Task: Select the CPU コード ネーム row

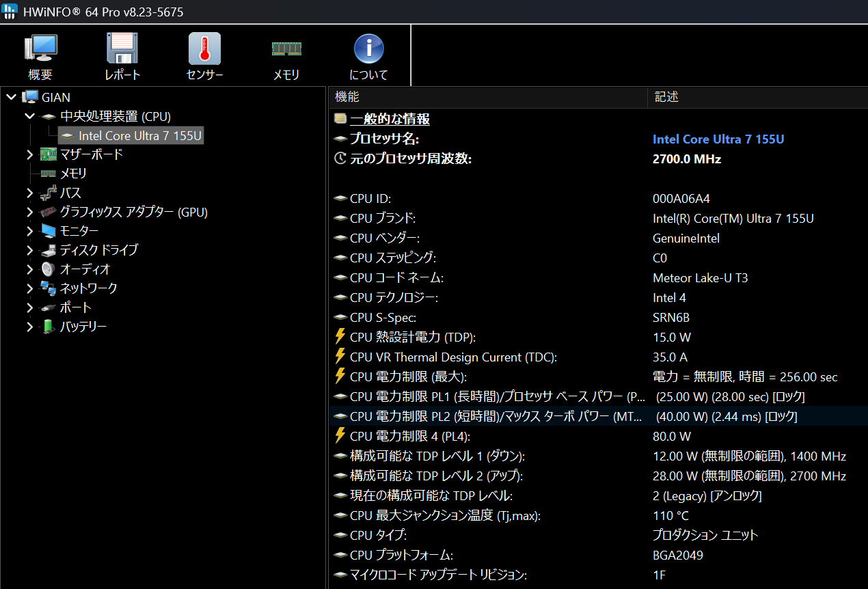Action: (x=598, y=277)
